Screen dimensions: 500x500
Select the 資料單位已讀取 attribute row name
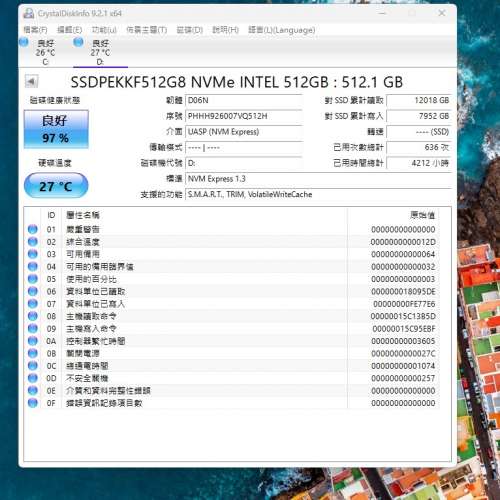[x=95, y=291]
